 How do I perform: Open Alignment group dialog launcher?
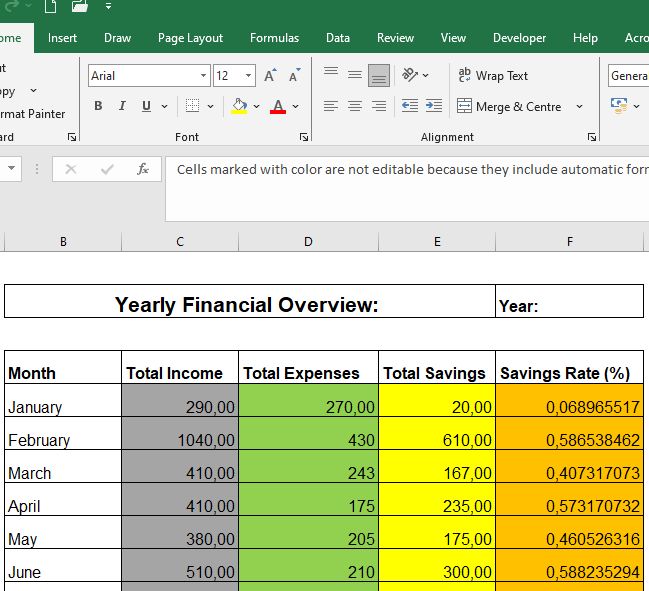[x=592, y=137]
